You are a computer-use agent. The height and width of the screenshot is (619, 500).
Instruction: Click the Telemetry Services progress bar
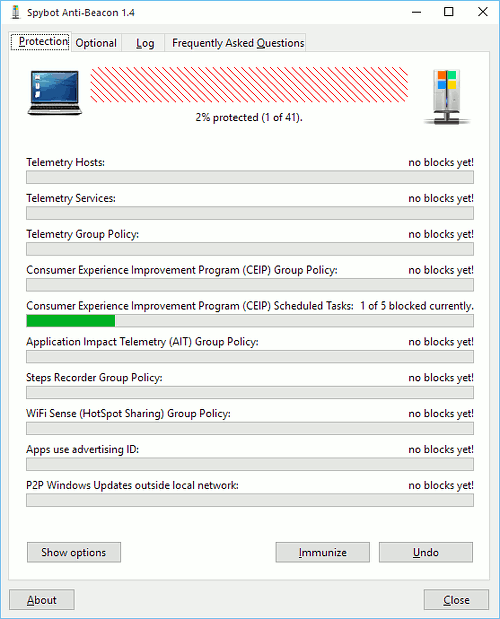click(x=250, y=213)
